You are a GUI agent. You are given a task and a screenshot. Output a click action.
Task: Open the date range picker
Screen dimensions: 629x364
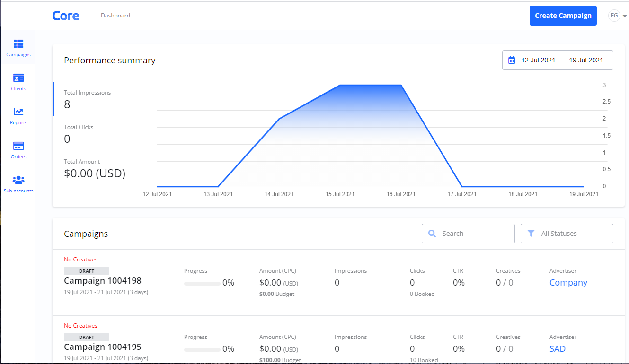[558, 60]
